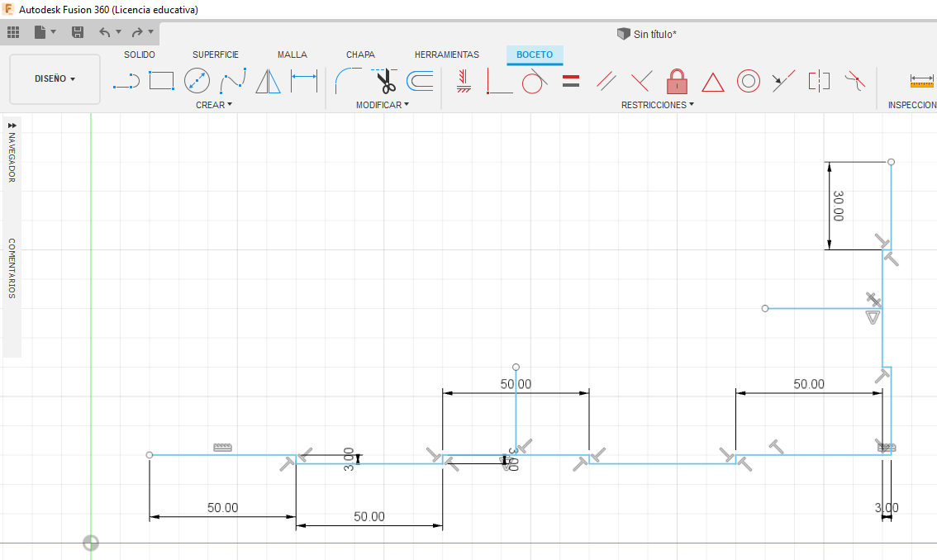Apply the Coincident constraint
Image resolution: width=937 pixels, height=560 pixels.
(641, 81)
